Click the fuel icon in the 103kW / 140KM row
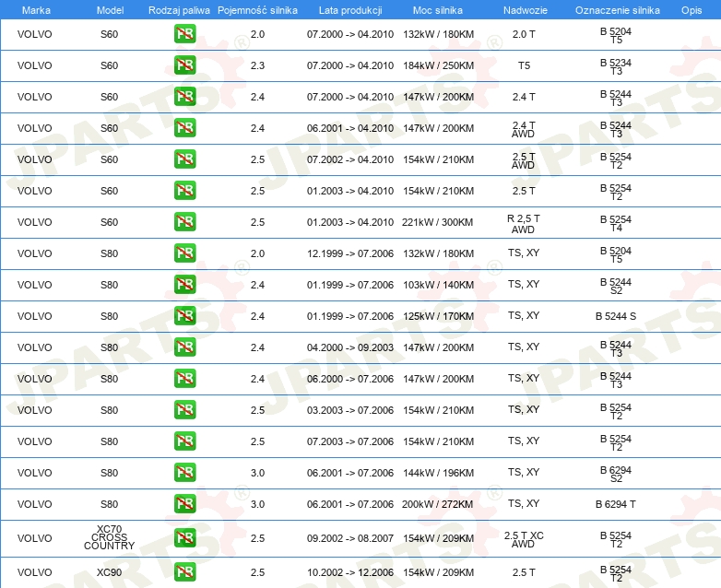Image resolution: width=721 pixels, height=588 pixels. 184,284
